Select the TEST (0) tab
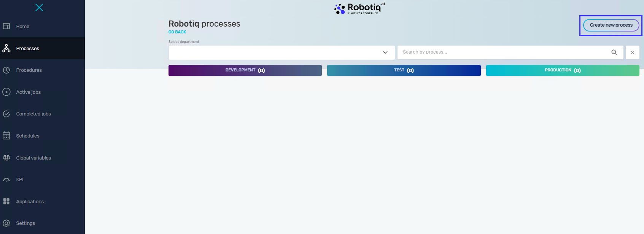Image resolution: width=644 pixels, height=234 pixels. [404, 70]
